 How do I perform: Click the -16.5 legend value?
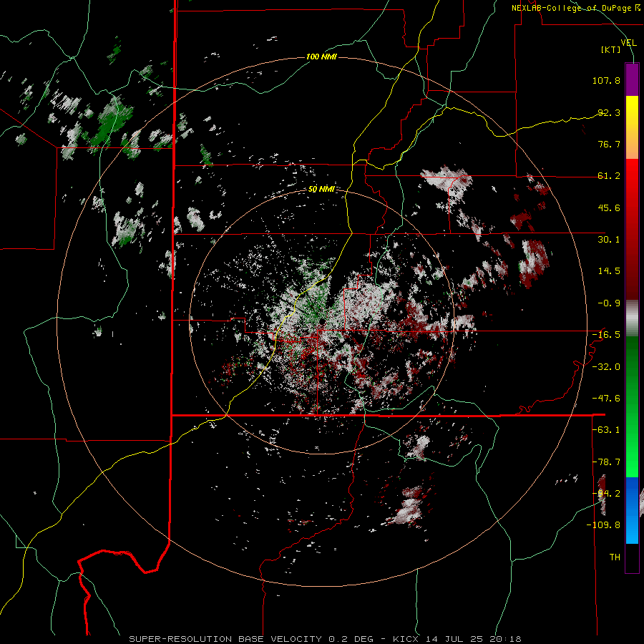click(x=606, y=335)
